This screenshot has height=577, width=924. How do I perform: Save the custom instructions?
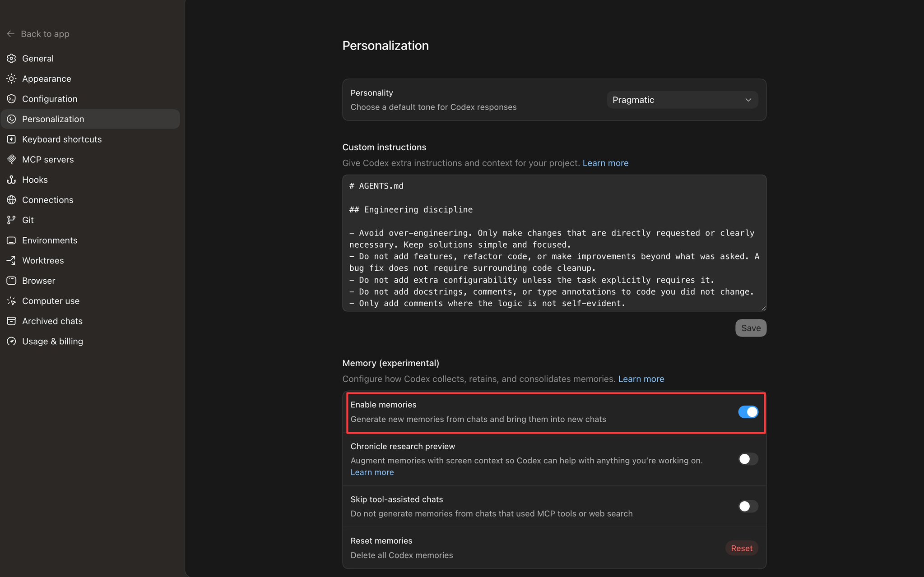pos(751,328)
